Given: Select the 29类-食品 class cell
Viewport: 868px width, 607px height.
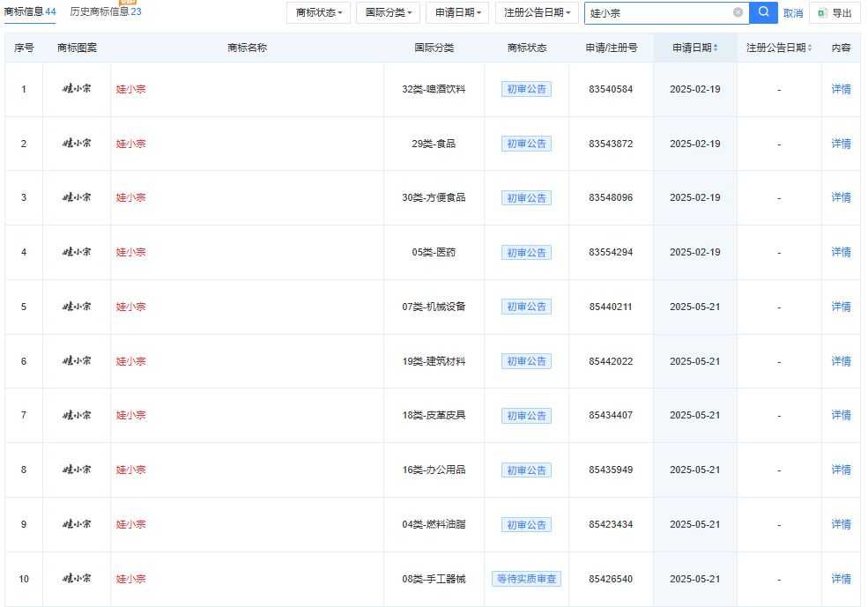Looking at the screenshot, I should coord(434,144).
